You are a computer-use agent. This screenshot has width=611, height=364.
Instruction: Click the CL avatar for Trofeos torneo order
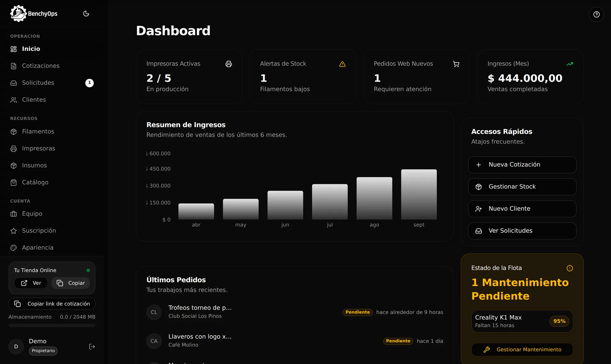(x=154, y=312)
